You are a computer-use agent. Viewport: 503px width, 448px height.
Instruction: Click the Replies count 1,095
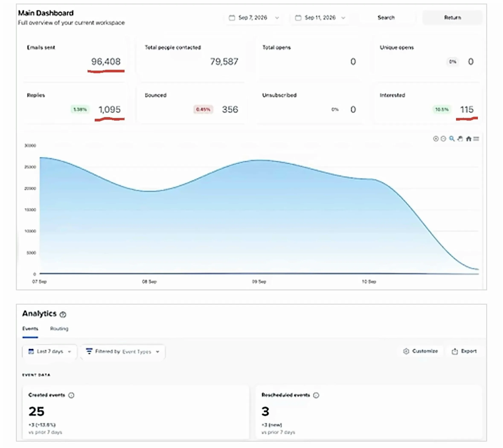(109, 109)
